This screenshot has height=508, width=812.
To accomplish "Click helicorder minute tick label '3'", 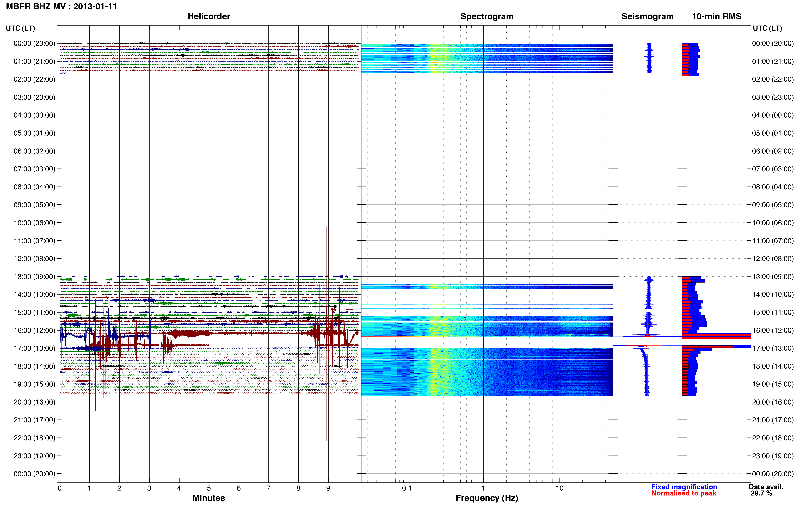I will 149,488.
